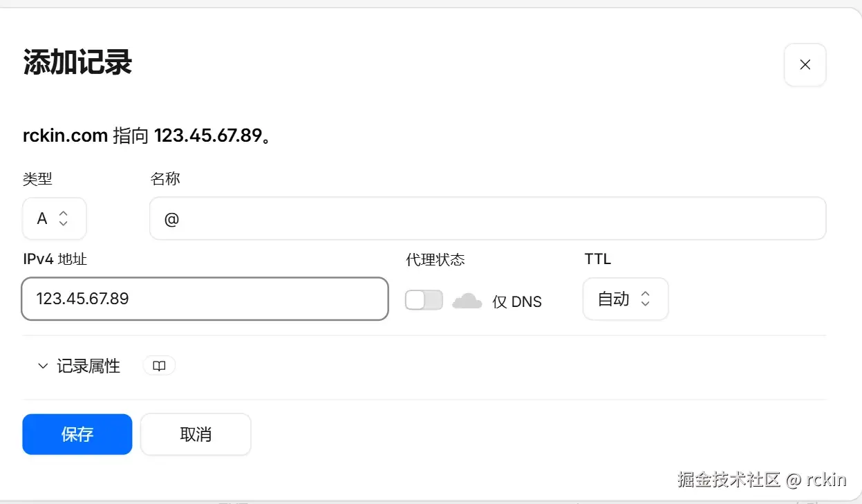Click the 类型 field label

click(x=37, y=179)
